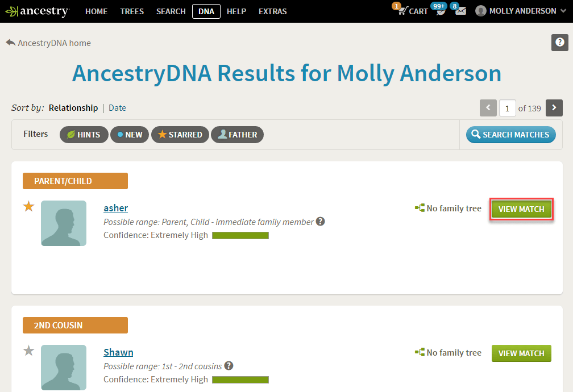Viewport: 573px width, 392px height.
Task: Open Shawn's match profile link
Action: (118, 352)
